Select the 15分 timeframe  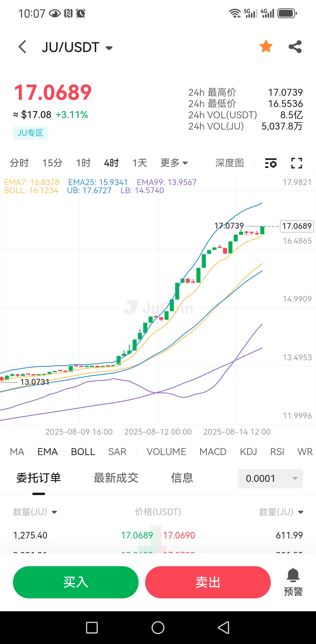pyautogui.click(x=52, y=163)
